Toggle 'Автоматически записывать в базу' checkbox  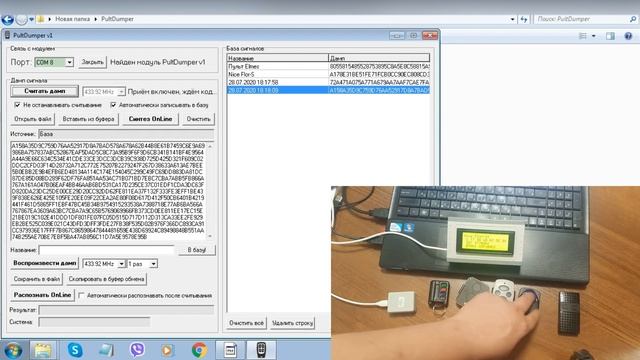pos(113,105)
